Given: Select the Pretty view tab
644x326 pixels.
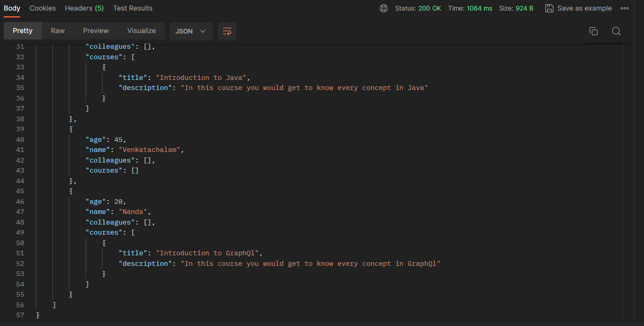Looking at the screenshot, I should click(22, 30).
